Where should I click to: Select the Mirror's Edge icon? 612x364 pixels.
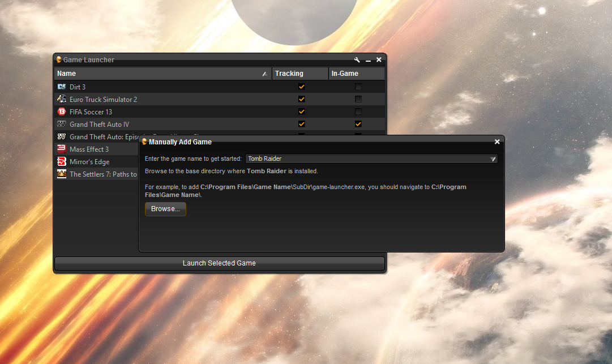[62, 161]
